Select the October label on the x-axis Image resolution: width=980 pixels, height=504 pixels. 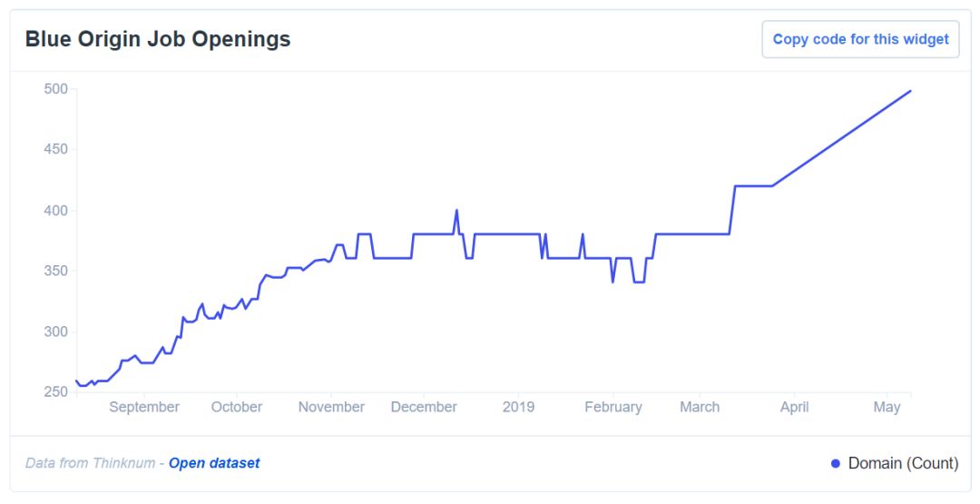[237, 407]
